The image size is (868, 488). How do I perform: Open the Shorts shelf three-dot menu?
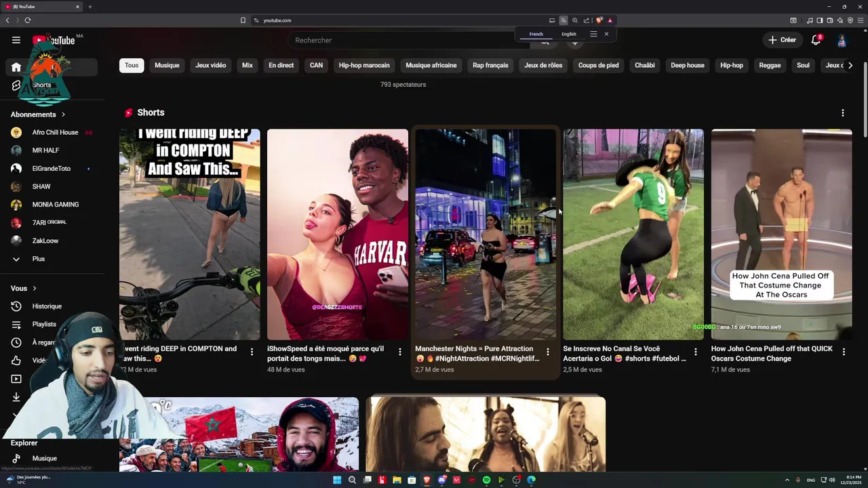point(843,113)
